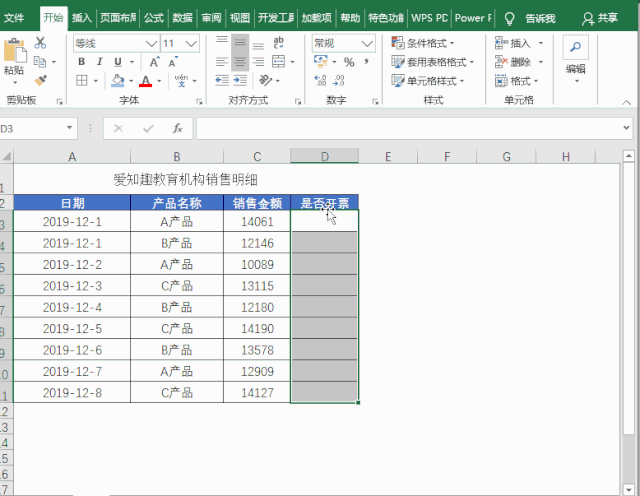
Task: Click the 共享 share icon
Action: click(588, 19)
